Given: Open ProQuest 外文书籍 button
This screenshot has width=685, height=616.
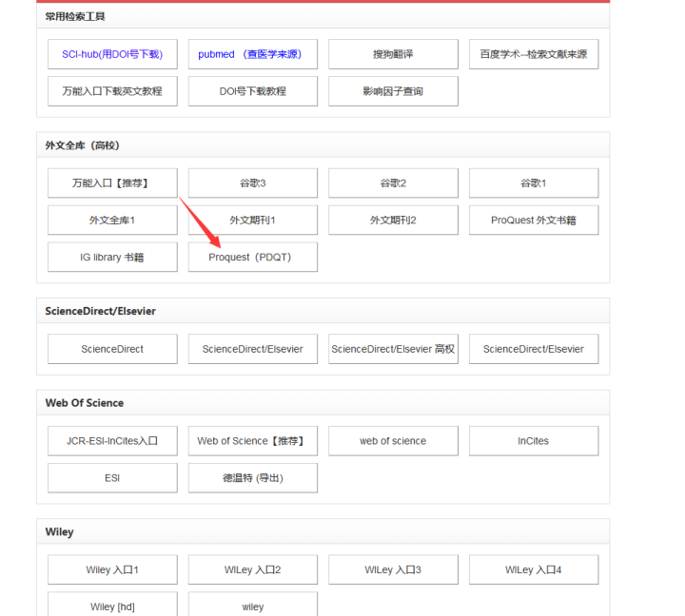Looking at the screenshot, I should [534, 220].
